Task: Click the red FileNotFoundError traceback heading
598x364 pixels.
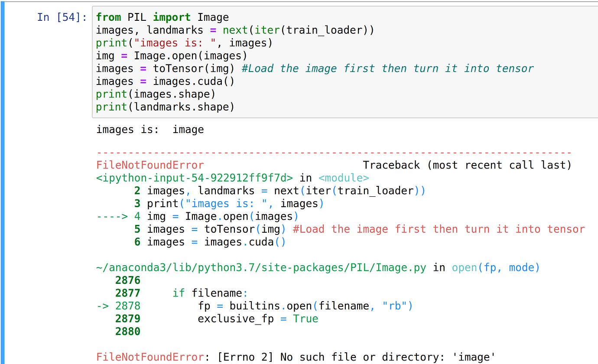Action: [150, 165]
